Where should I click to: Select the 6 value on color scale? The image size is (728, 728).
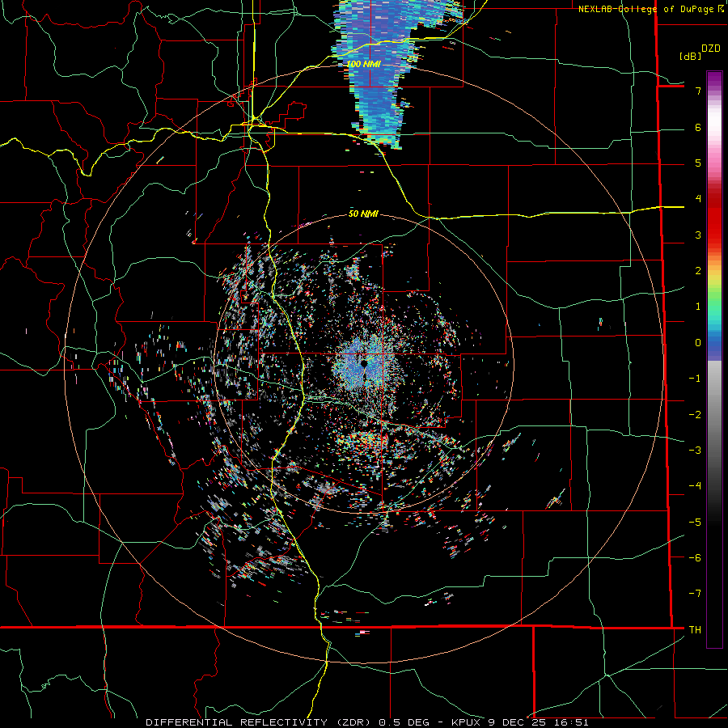tap(698, 127)
